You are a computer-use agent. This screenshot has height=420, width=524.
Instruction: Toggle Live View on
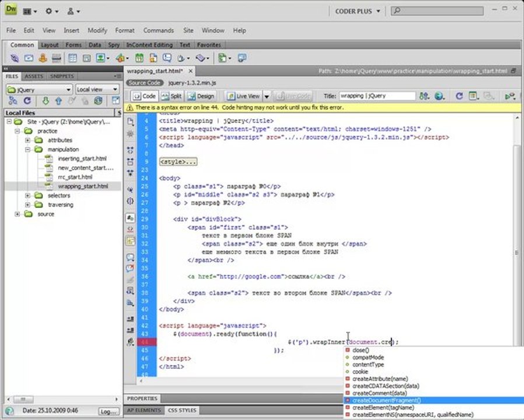[x=243, y=96]
